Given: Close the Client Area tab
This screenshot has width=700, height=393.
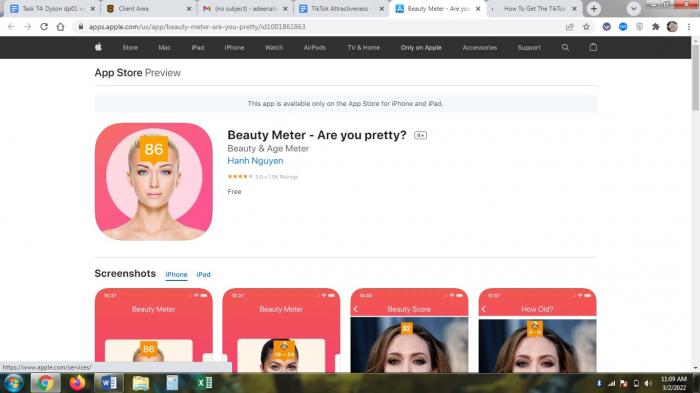Looking at the screenshot, I should (189, 8).
